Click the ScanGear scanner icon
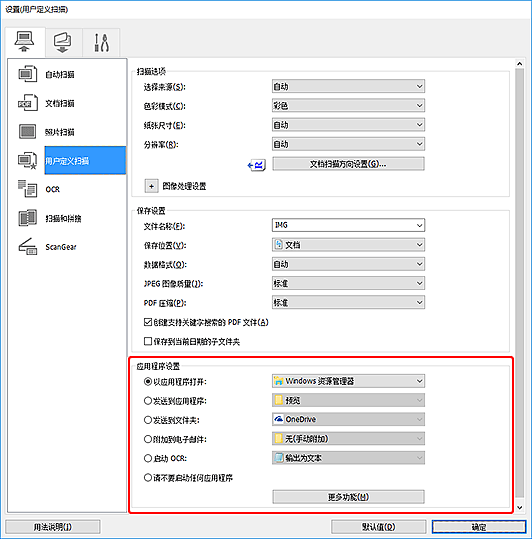This screenshot has width=532, height=539. 27,246
